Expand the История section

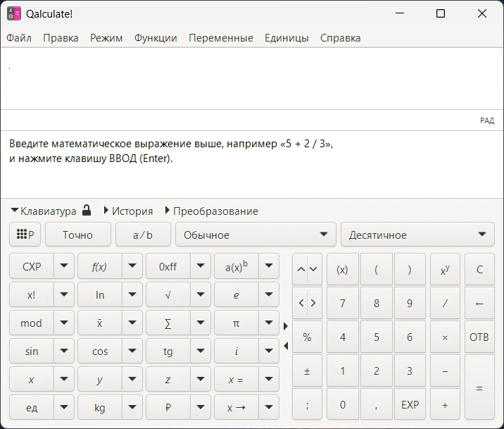[x=128, y=211]
